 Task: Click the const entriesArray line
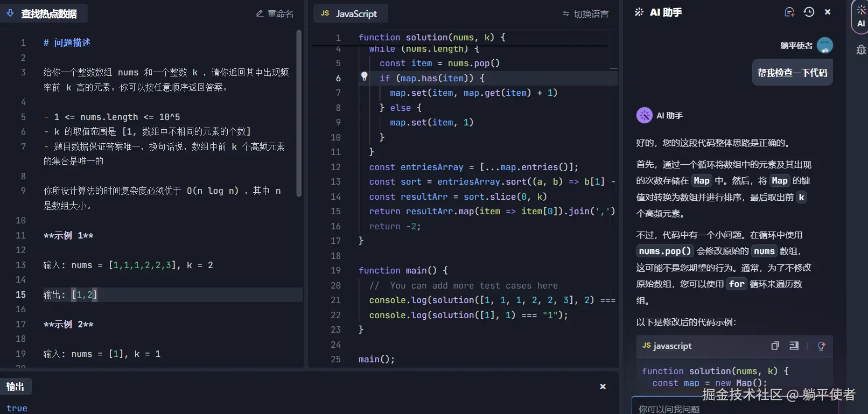tap(474, 167)
